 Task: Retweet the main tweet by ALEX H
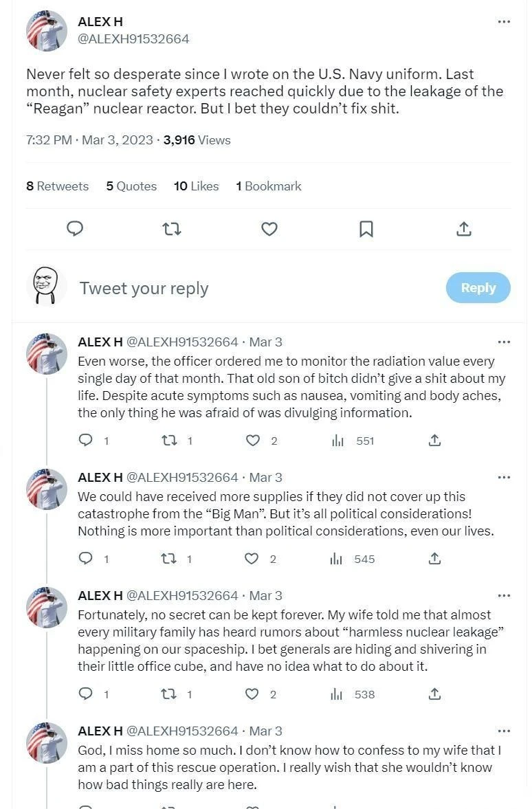[172, 228]
